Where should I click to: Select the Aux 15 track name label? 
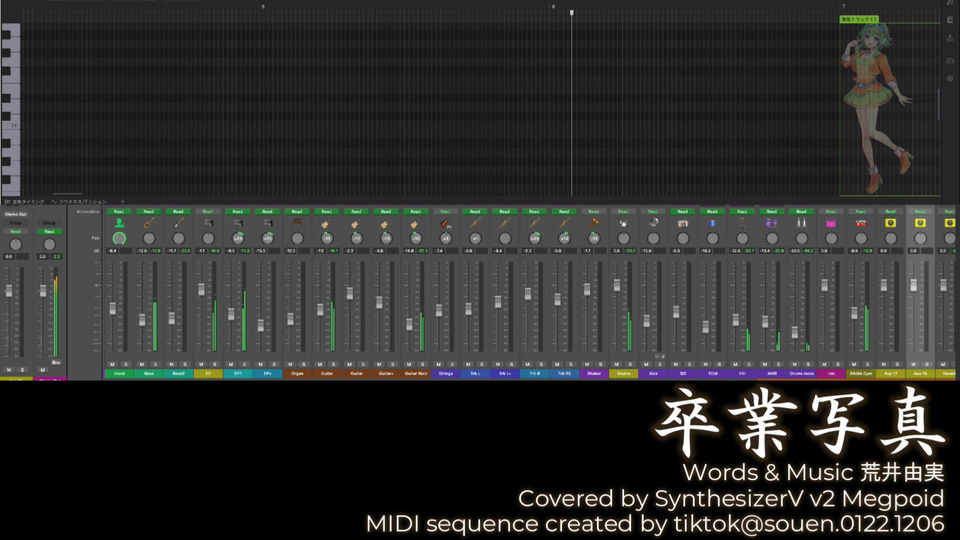point(920,373)
